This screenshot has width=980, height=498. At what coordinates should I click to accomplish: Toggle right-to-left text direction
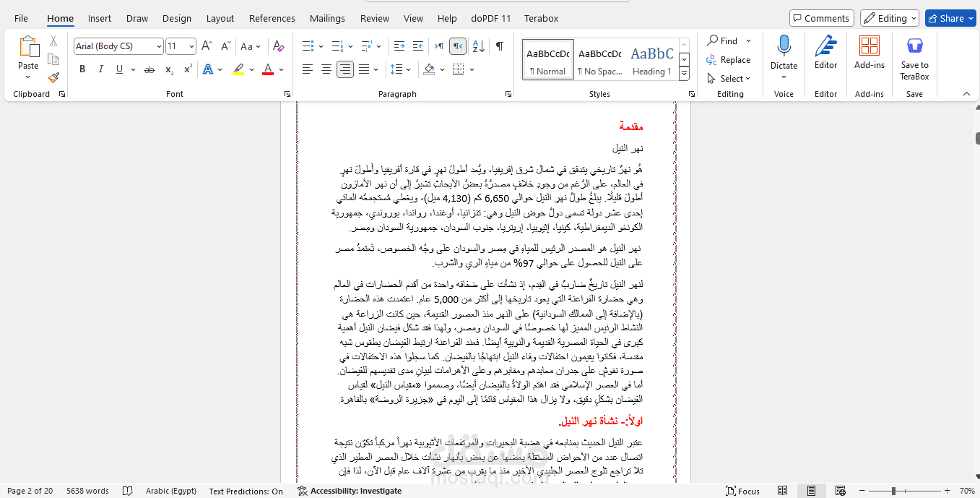tap(458, 46)
